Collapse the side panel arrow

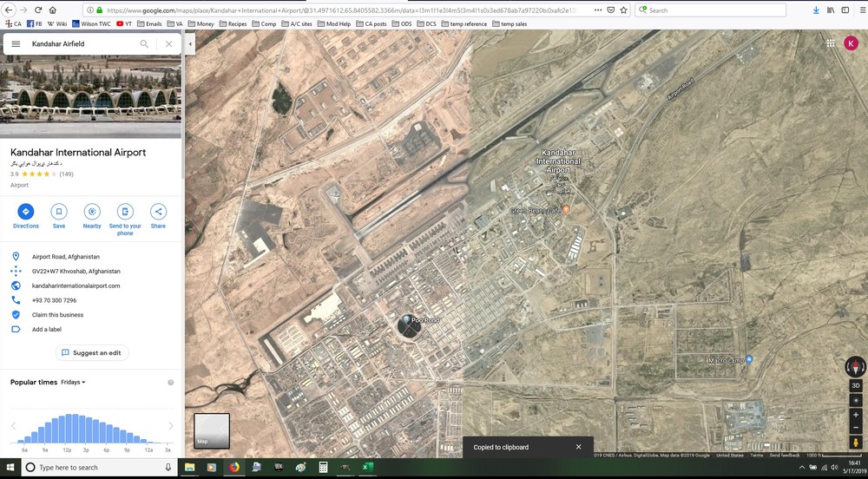pos(190,43)
